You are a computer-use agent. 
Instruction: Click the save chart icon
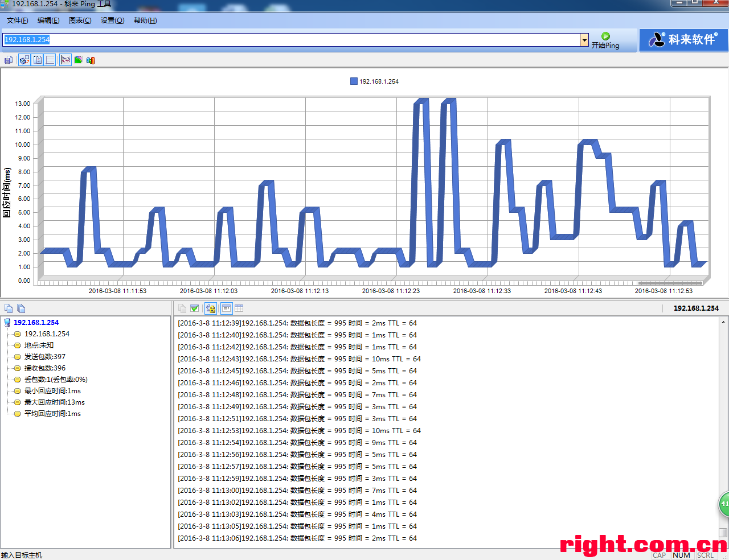click(x=8, y=60)
